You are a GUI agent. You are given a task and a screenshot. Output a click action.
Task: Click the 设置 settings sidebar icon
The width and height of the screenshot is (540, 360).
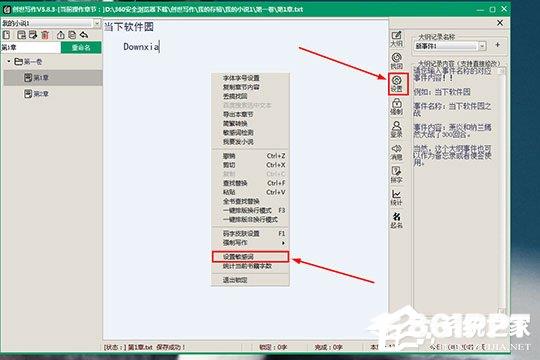click(397, 84)
